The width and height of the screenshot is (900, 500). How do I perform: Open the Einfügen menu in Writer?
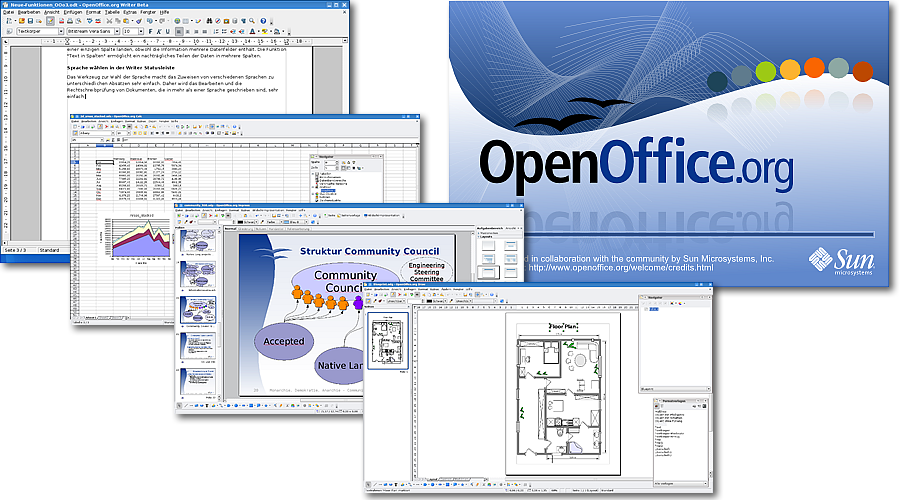coord(72,12)
